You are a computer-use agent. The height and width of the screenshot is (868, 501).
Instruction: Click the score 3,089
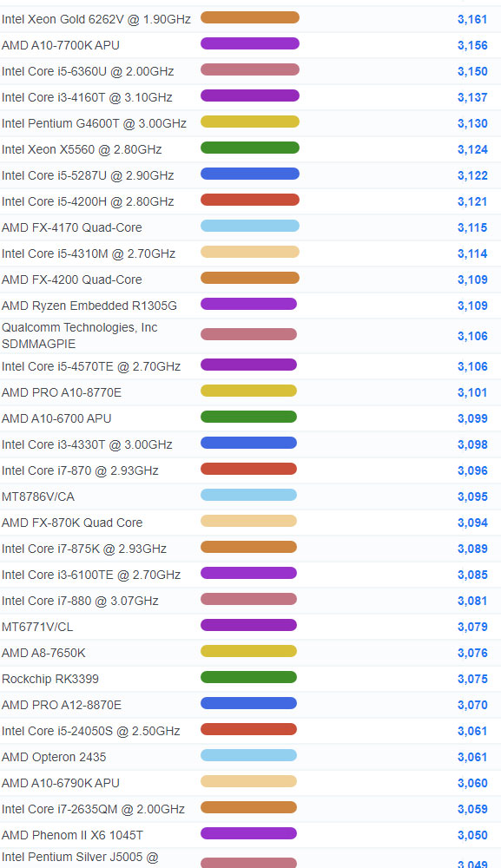click(472, 549)
